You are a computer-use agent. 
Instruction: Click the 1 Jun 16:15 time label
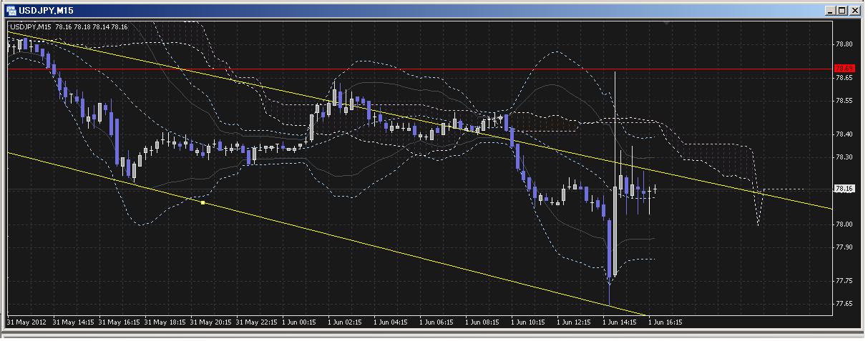pos(665,322)
